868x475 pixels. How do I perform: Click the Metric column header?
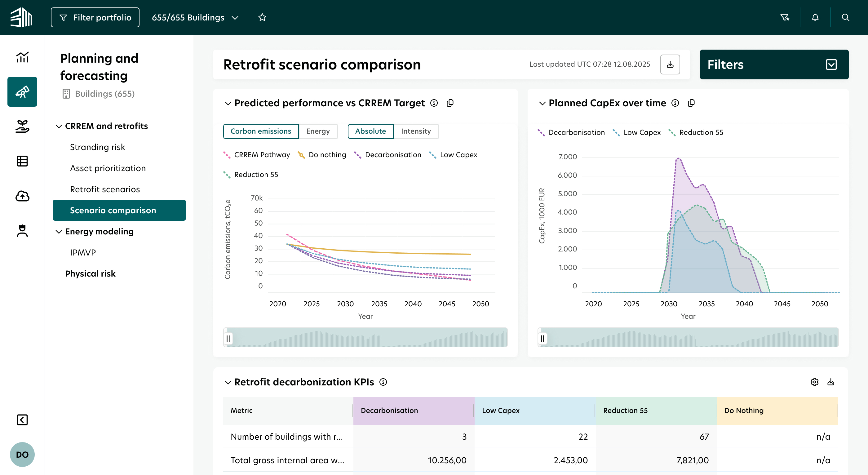click(288, 411)
